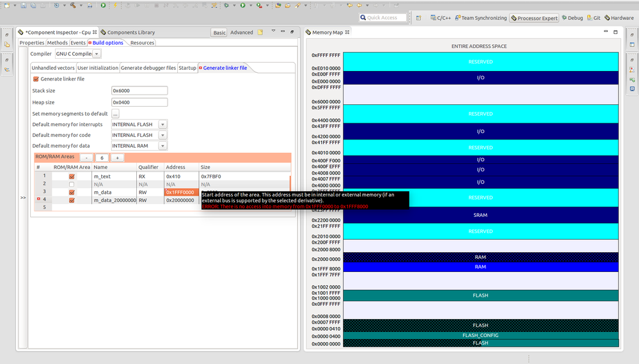Open the Compiler dropdown
Screen dimensions: 639x364
pyautogui.click(x=97, y=54)
